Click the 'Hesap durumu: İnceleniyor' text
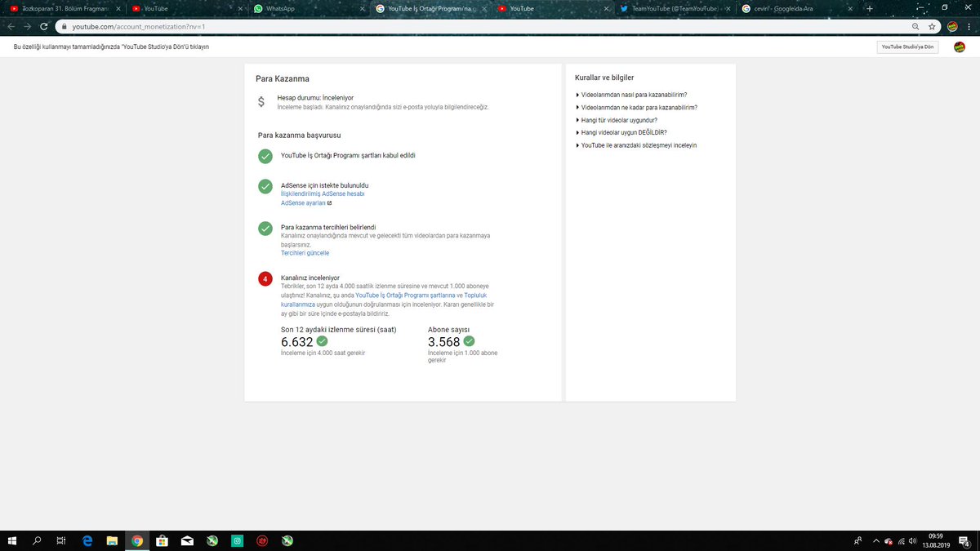Image resolution: width=980 pixels, height=551 pixels. pos(315,97)
